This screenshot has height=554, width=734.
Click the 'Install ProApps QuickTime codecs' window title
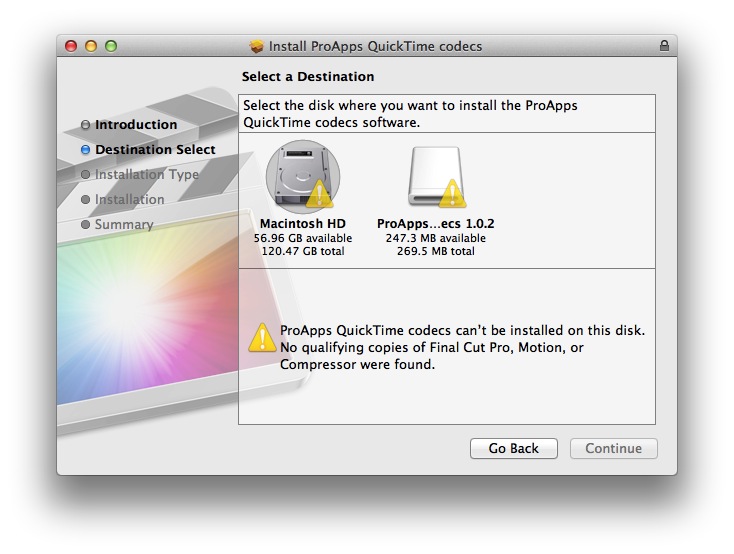click(x=375, y=46)
